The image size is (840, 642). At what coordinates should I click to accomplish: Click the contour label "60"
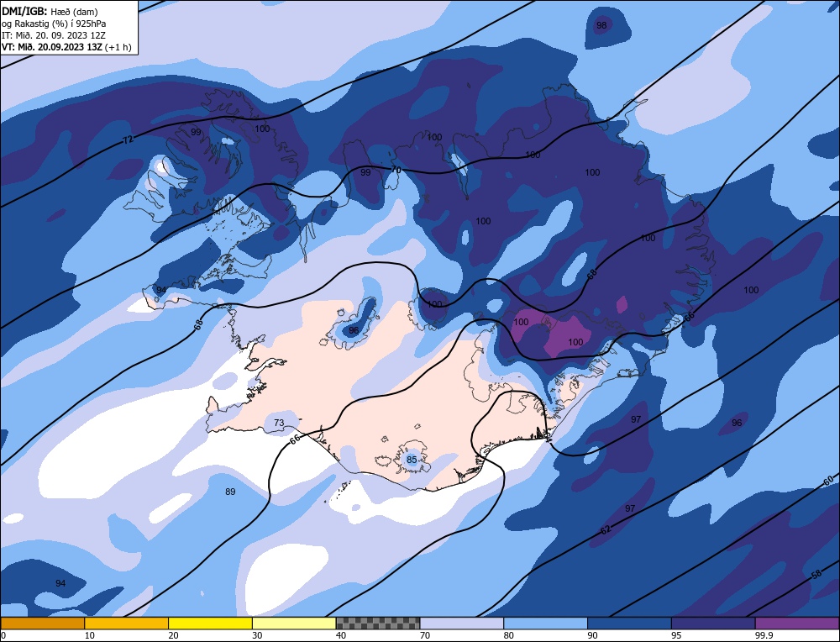(x=828, y=481)
